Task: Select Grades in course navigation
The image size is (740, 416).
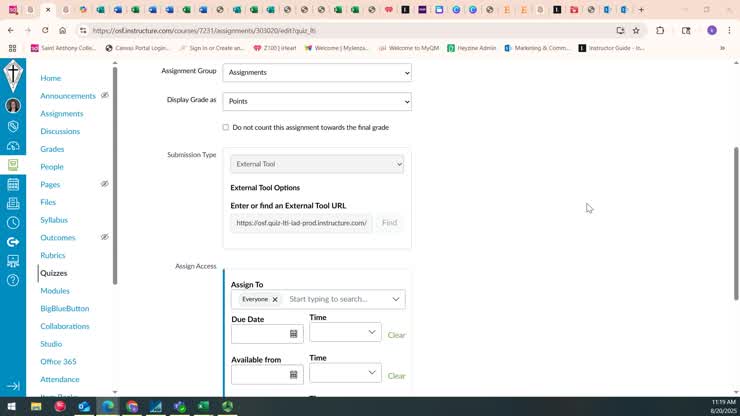Action: tap(52, 149)
